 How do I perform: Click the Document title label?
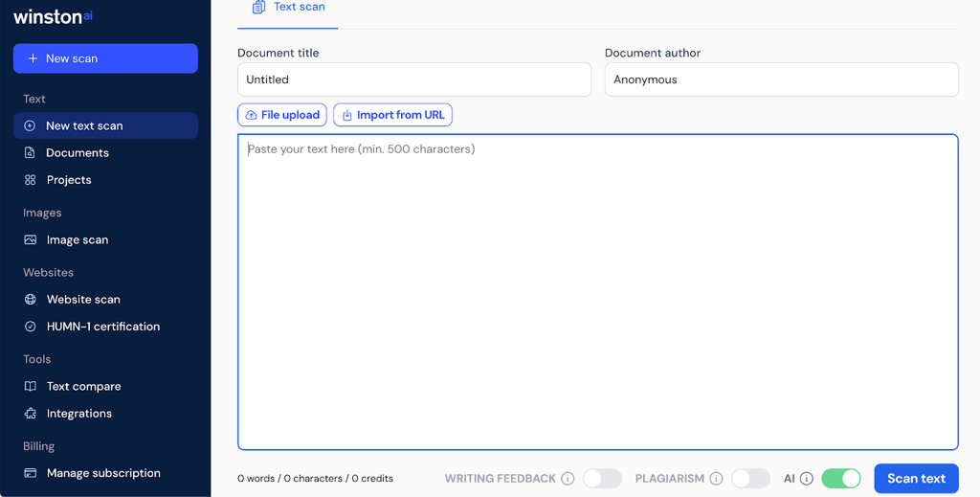pos(278,53)
